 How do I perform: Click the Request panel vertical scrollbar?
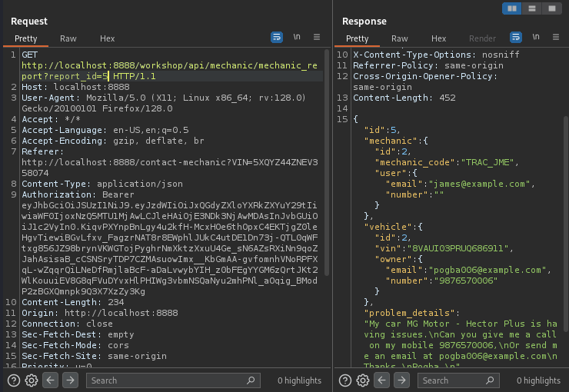(327, 163)
